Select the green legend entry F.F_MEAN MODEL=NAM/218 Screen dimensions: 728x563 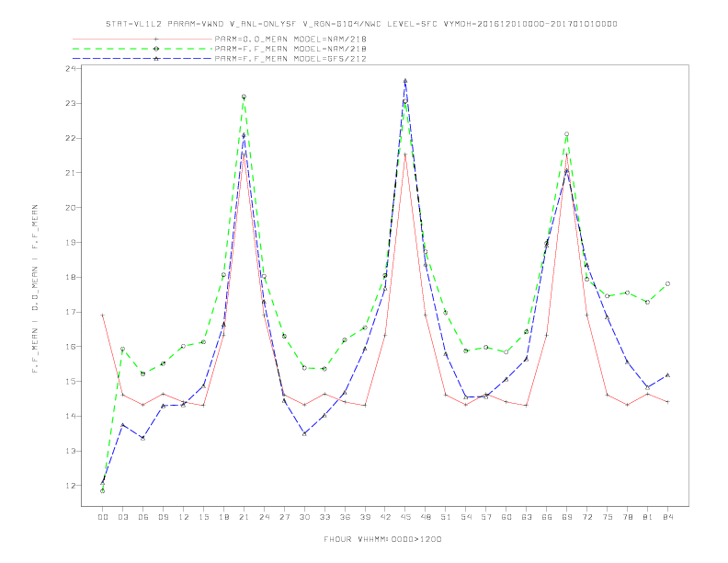290,49
